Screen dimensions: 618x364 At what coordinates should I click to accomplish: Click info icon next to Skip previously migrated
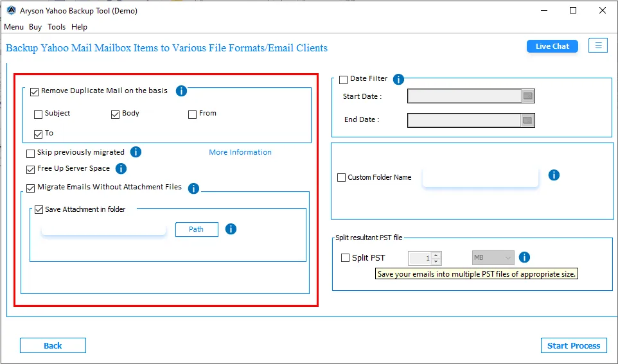pyautogui.click(x=136, y=152)
